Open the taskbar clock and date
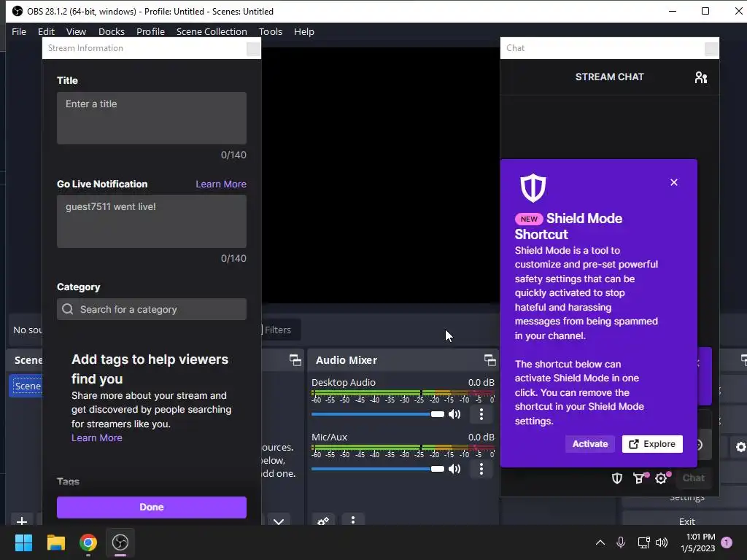 [x=698, y=542]
